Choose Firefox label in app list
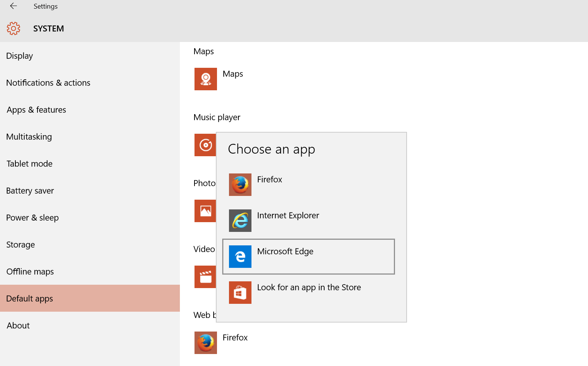 [269, 179]
